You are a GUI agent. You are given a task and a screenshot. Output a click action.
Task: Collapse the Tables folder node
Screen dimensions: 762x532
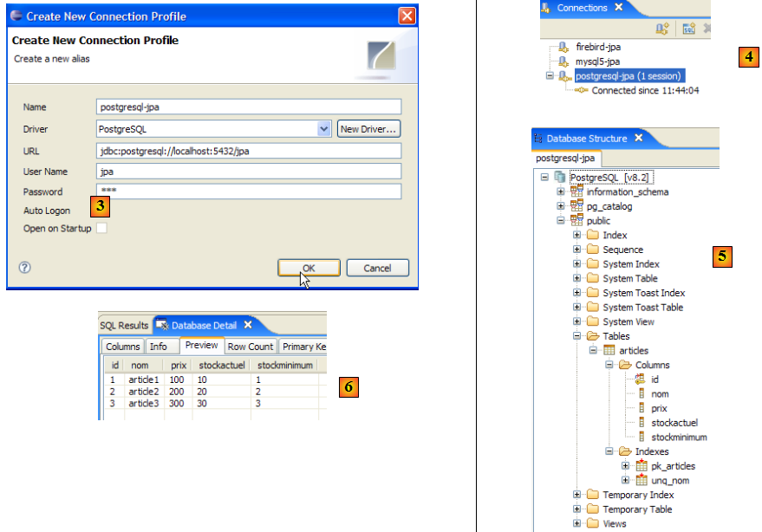coord(576,336)
